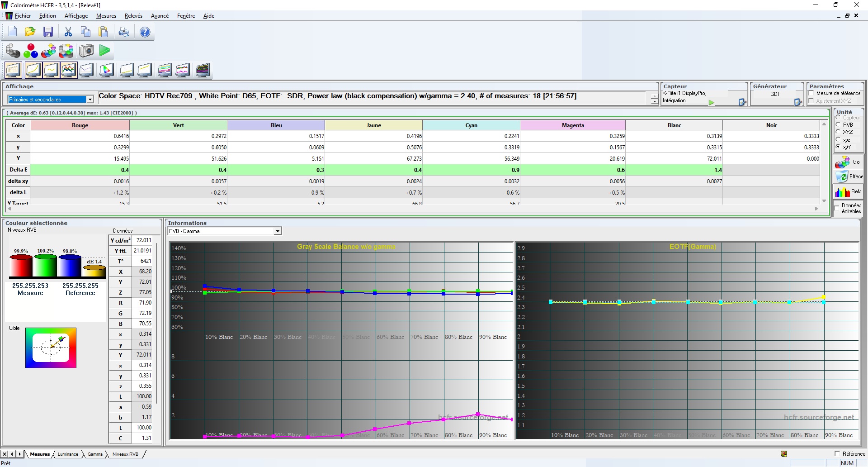
Task: Open the CIE diagram view monitor icon
Action: click(x=107, y=70)
